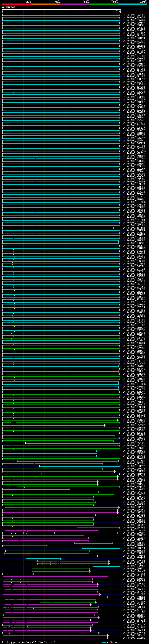Select the UniRef100_A3CJU4 label

coord(134,343)
